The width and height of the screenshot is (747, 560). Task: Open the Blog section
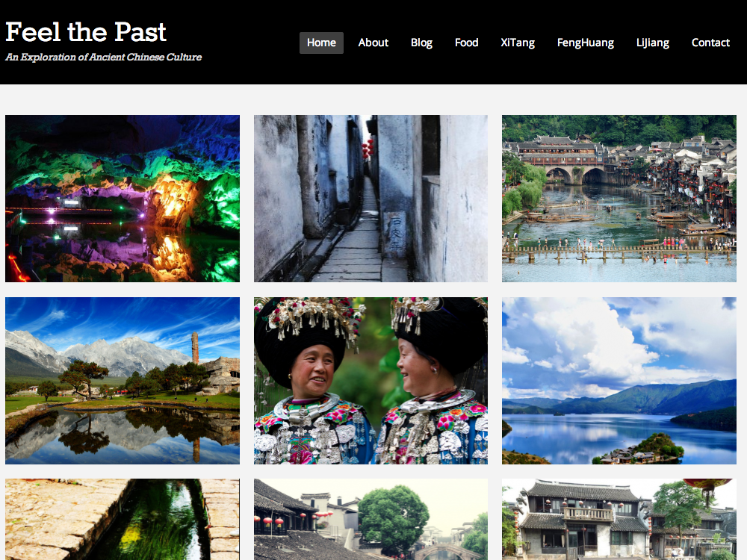pos(421,43)
